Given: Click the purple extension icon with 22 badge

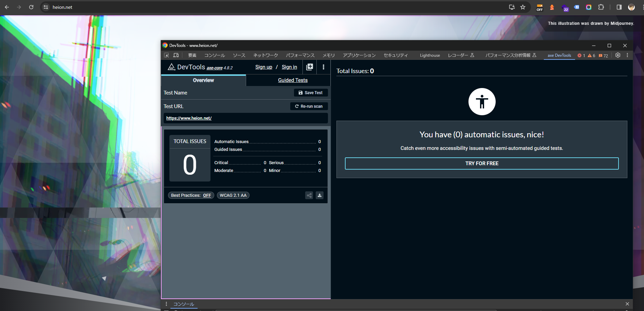Looking at the screenshot, I should click(x=565, y=8).
